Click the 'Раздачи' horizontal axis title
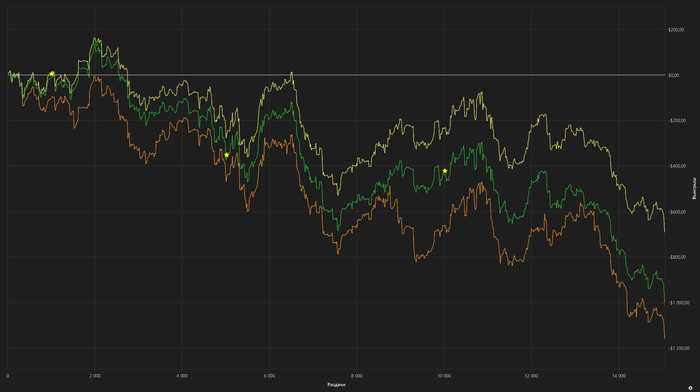This screenshot has width=700, height=392. point(336,384)
